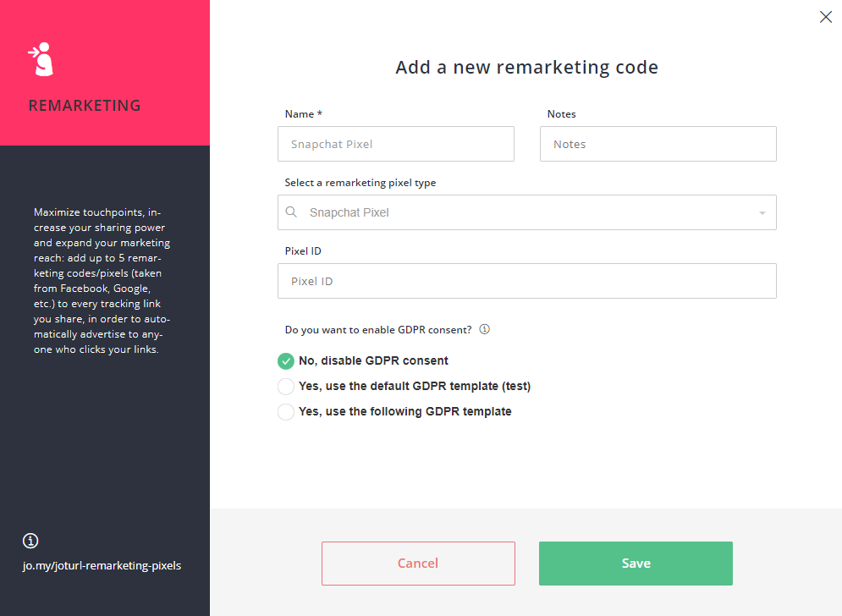The image size is (842, 616).
Task: Click the search magnifier in the pixel type field
Action: coord(291,212)
